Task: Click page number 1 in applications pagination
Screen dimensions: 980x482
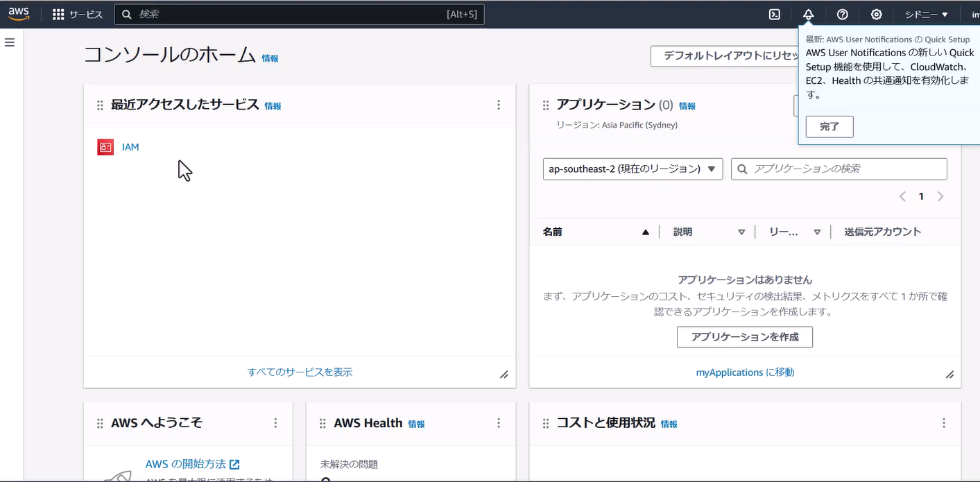Action: [921, 196]
